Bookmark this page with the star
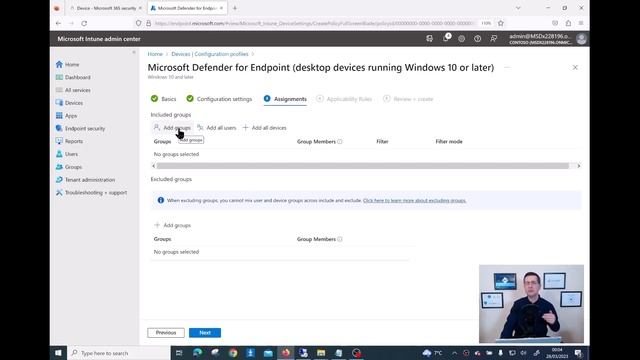640x360 pixels. pyautogui.click(x=501, y=23)
